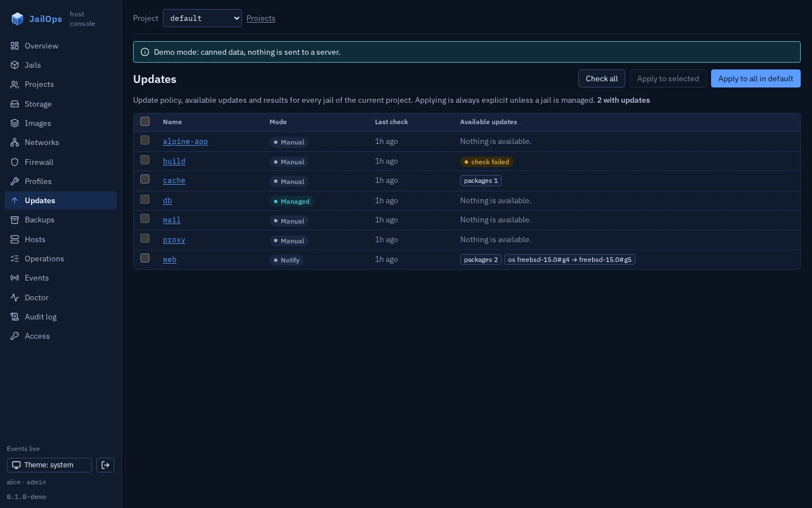
Task: Open the Updates page in sidebar
Action: [x=60, y=200]
